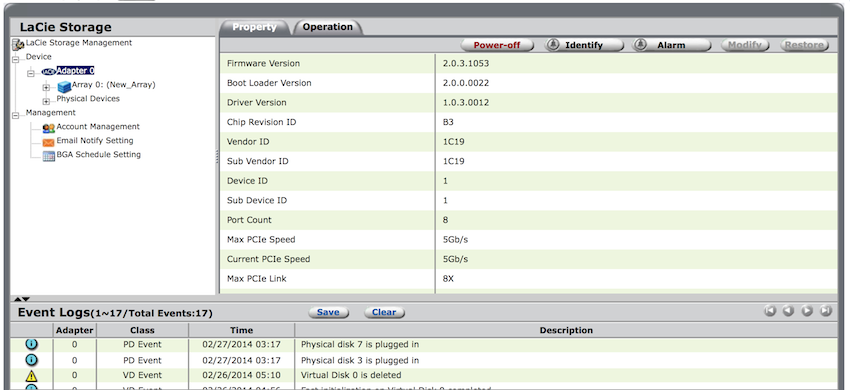The height and width of the screenshot is (390, 850).
Task: Click the LaCie Adapter 0 icon
Action: (x=49, y=71)
